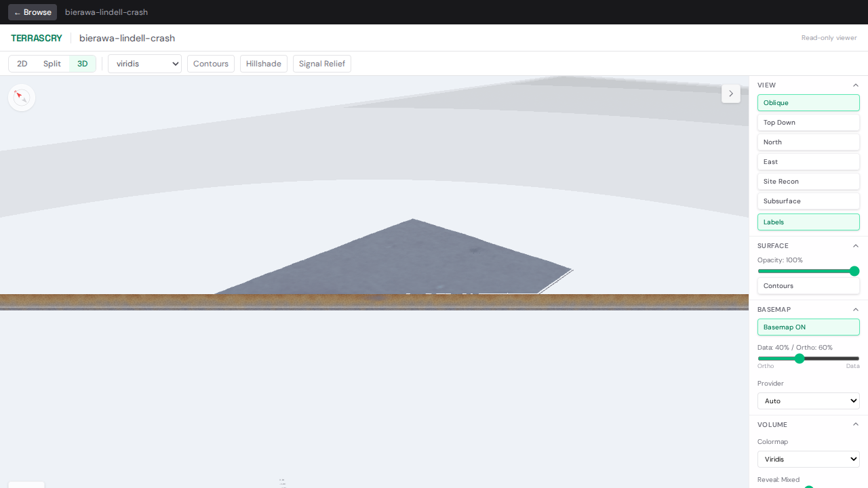
Task: Click the TERRASCRY logo
Action: click(x=37, y=38)
